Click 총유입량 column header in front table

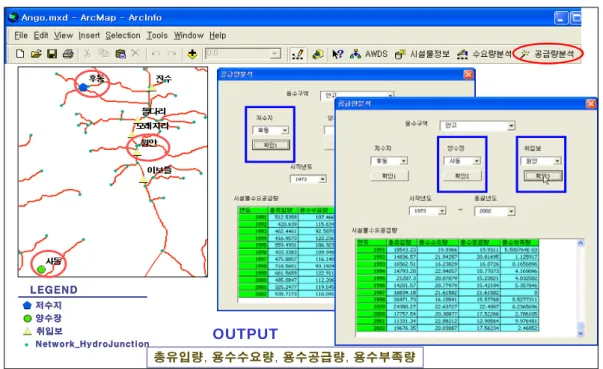[x=402, y=243]
